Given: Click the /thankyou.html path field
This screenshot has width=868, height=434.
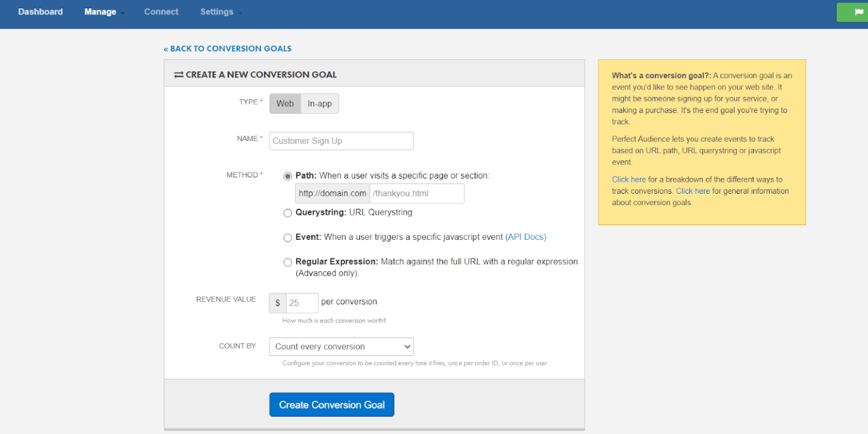Looking at the screenshot, I should tap(417, 194).
